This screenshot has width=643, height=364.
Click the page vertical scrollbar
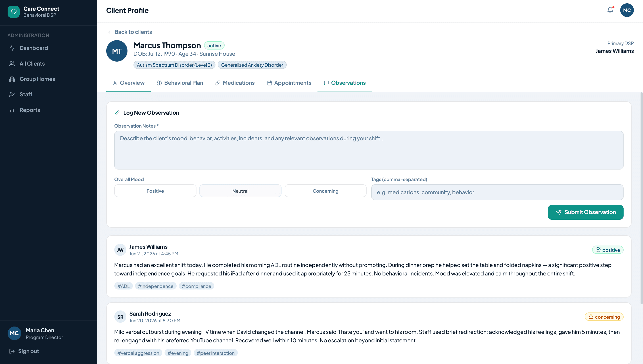point(641,198)
